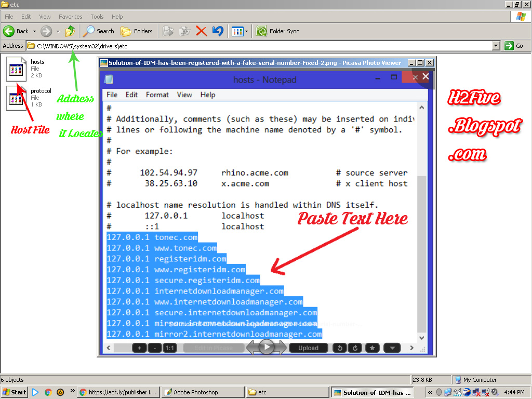Image resolution: width=532 pixels, height=399 pixels.
Task: Open the Help menu in Explorer
Action: [x=117, y=17]
